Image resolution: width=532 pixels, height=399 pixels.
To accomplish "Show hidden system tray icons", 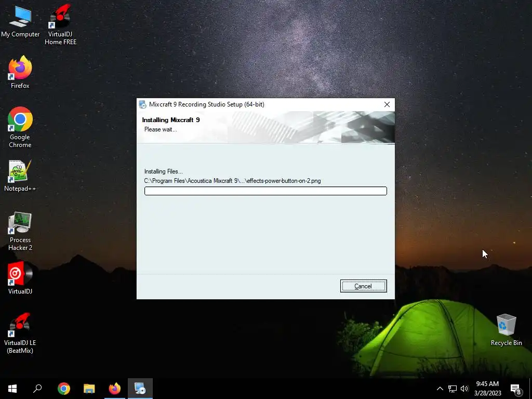I will 440,389.
